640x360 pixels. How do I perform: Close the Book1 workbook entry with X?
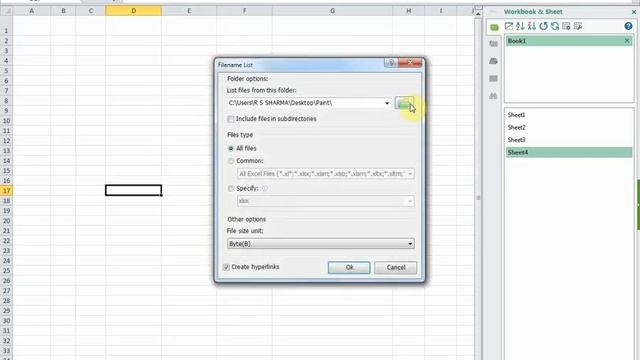627,41
